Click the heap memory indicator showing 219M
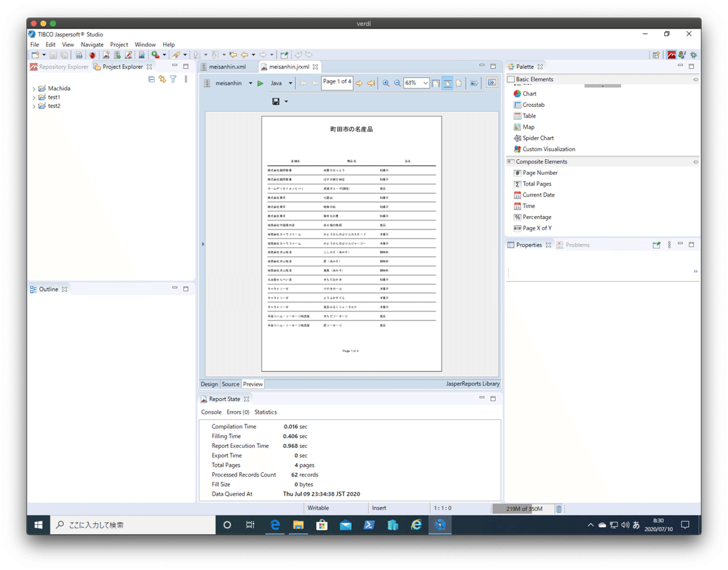Screen dimensions: 728x570 pyautogui.click(x=522, y=509)
